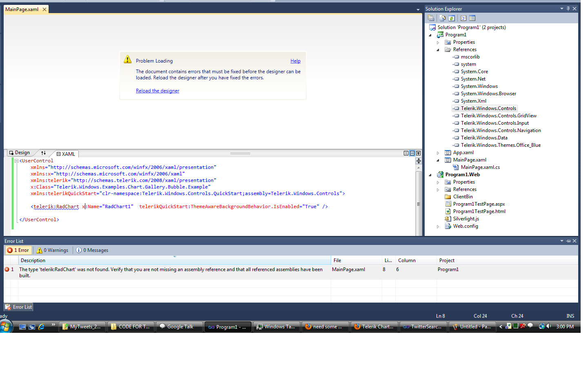Screen dimensions: 588x368
Task: Click Show All Files icon in Solution Explorer
Action: [442, 18]
